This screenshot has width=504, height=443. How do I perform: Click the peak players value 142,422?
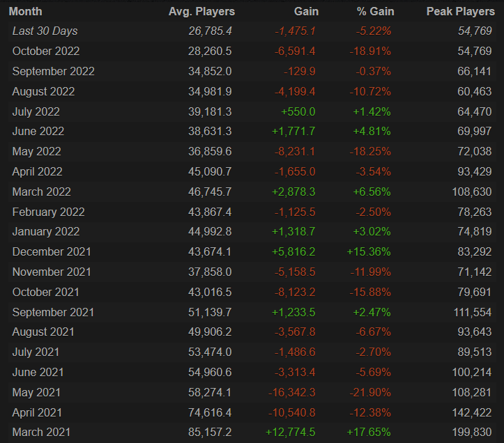pos(472,413)
